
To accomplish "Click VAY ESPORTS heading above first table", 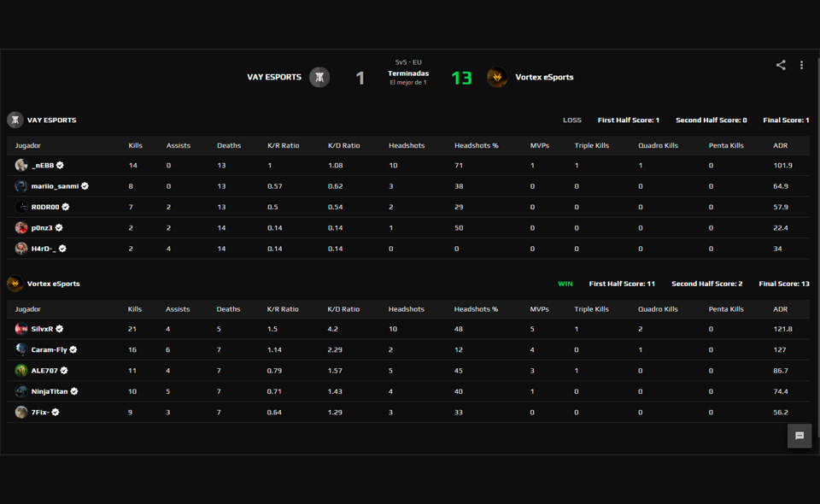I will coord(52,120).
